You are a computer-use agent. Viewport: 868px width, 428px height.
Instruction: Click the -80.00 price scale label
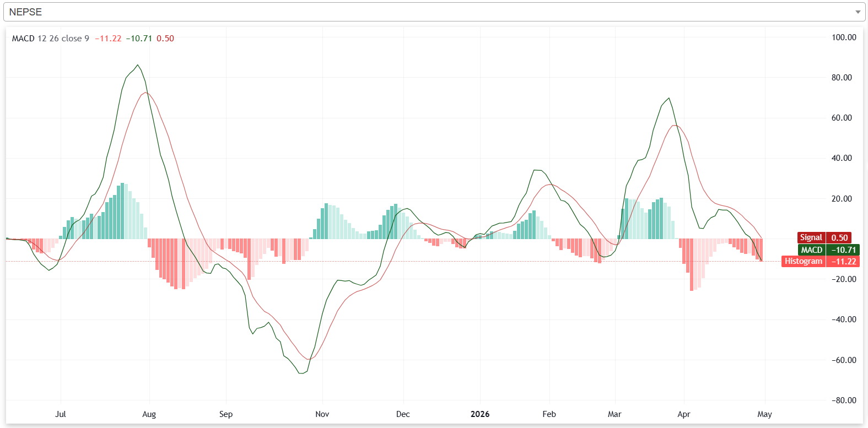click(x=844, y=400)
